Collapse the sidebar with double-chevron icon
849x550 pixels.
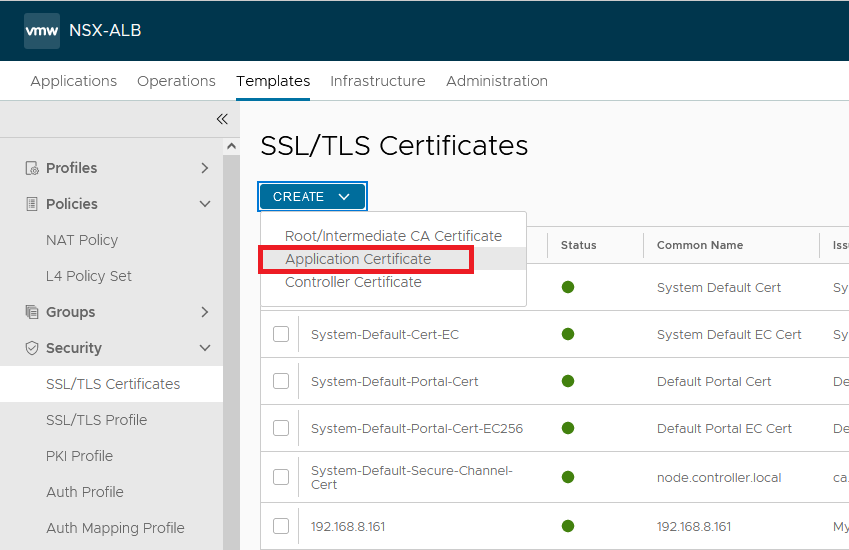[x=222, y=119]
